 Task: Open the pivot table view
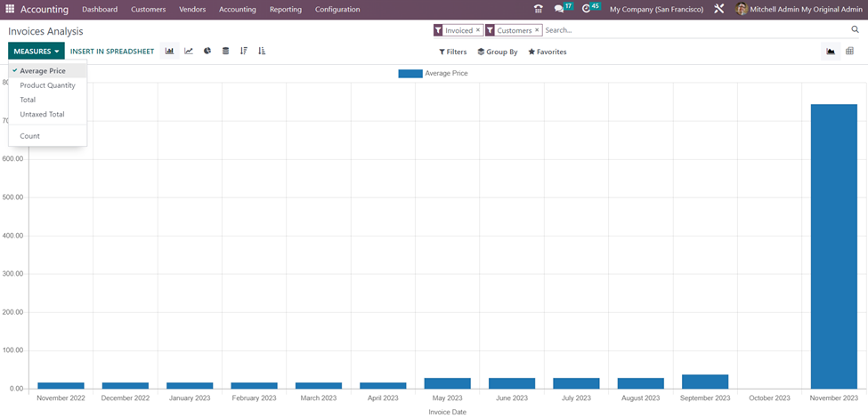(849, 52)
